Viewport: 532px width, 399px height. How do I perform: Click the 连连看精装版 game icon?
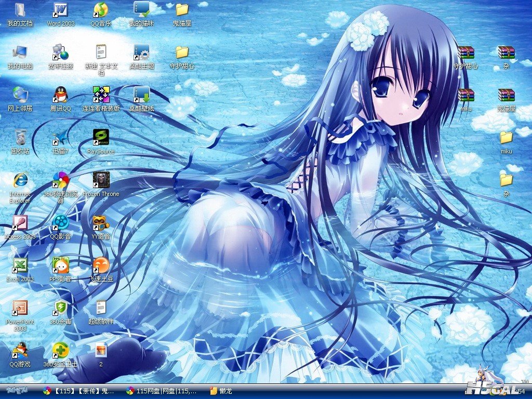[101, 95]
